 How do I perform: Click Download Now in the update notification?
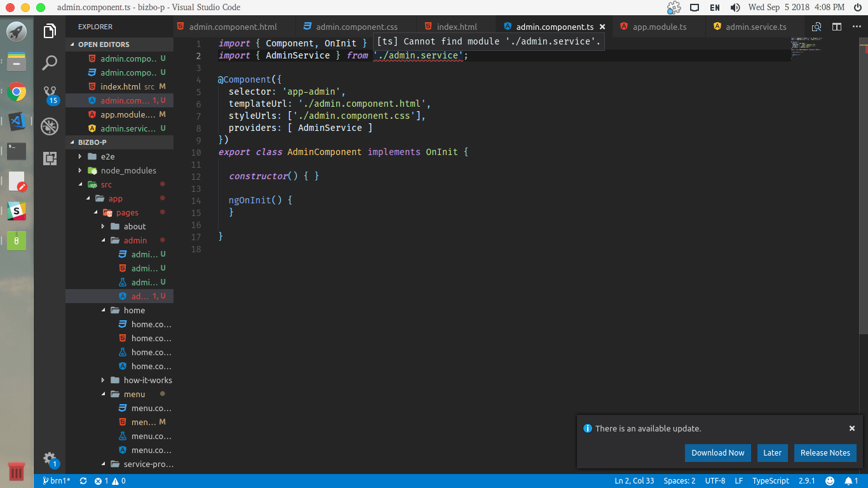pos(717,452)
